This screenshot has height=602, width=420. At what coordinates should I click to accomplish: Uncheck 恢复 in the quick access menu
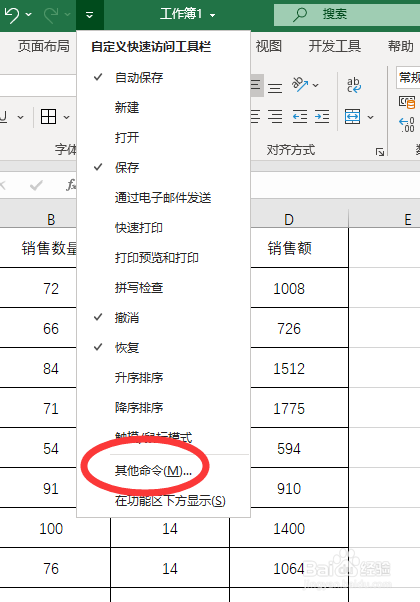pos(163,347)
